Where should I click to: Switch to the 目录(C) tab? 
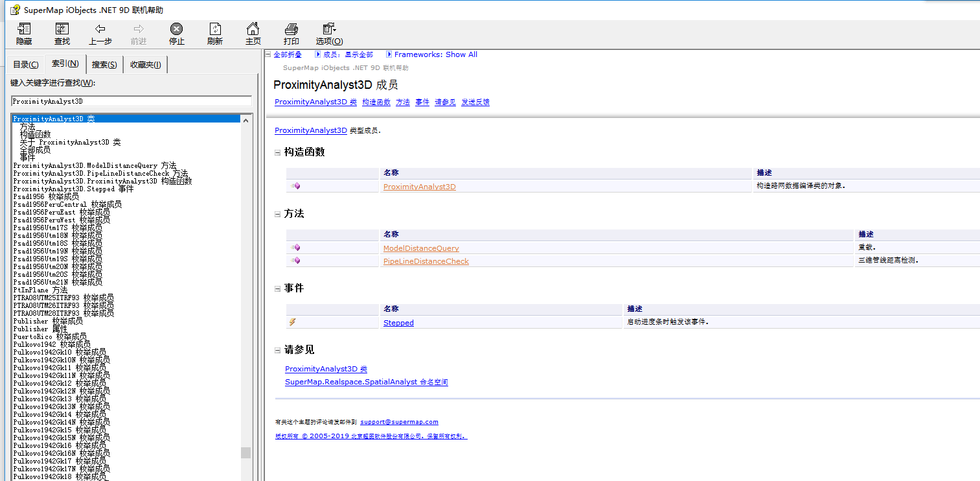click(x=26, y=64)
